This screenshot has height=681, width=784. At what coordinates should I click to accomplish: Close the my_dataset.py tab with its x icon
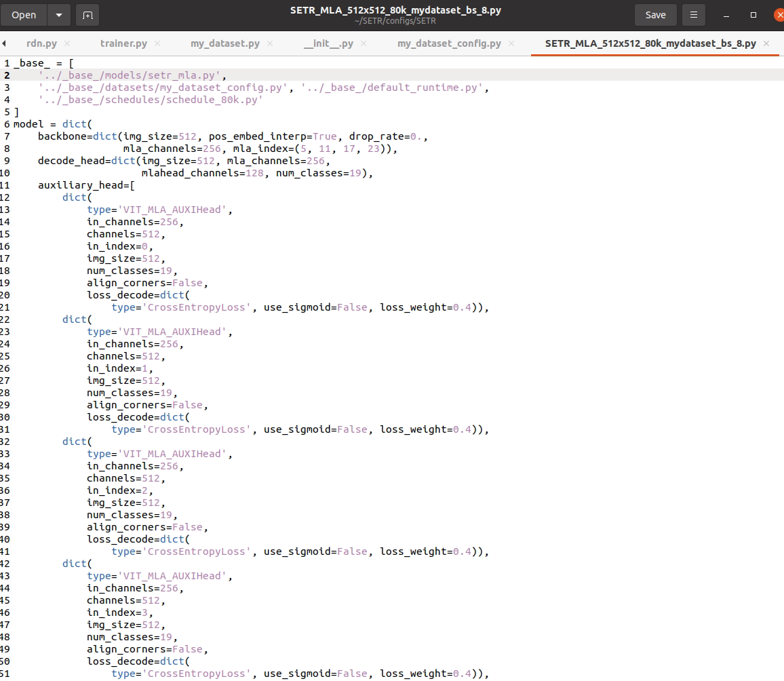coord(270,43)
